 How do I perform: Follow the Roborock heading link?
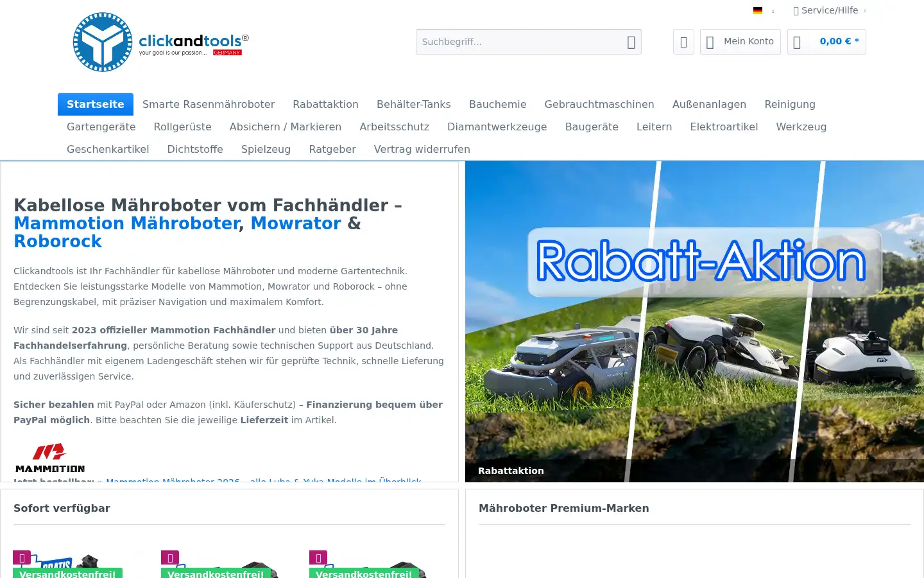click(x=58, y=241)
